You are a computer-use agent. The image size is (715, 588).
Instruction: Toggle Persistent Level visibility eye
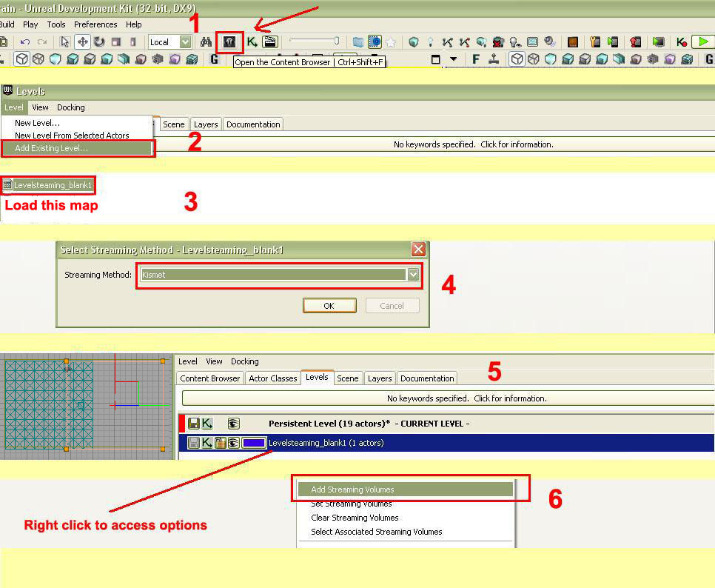[233, 424]
